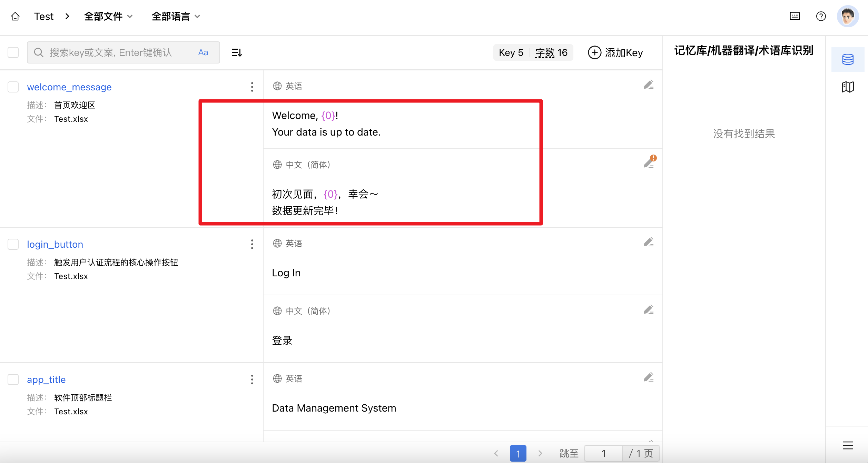Open the welcome_message key link
The image size is (868, 463).
[x=69, y=87]
